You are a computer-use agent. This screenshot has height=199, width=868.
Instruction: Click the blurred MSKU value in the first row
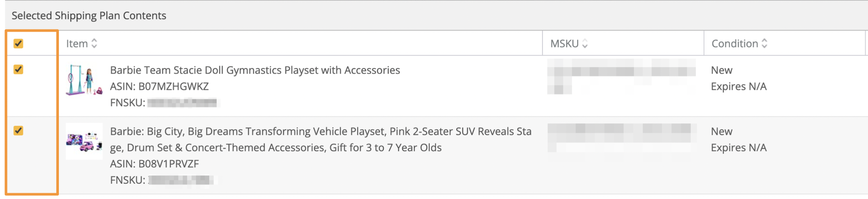point(621,71)
